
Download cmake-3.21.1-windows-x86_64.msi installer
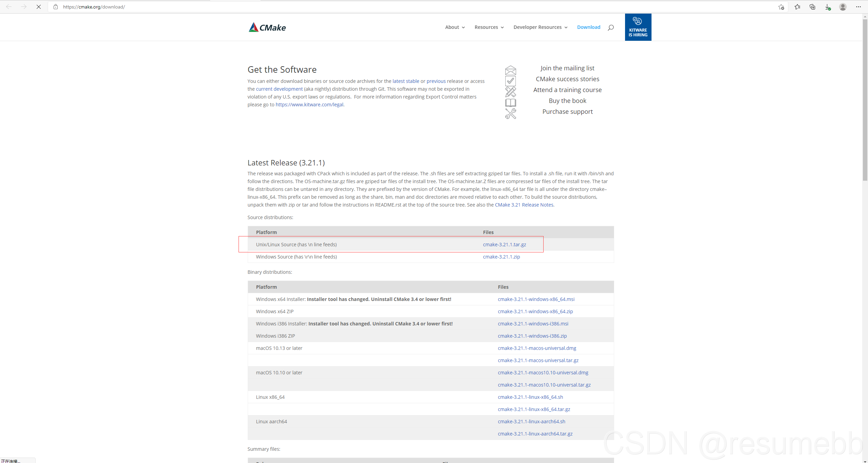[x=536, y=299]
